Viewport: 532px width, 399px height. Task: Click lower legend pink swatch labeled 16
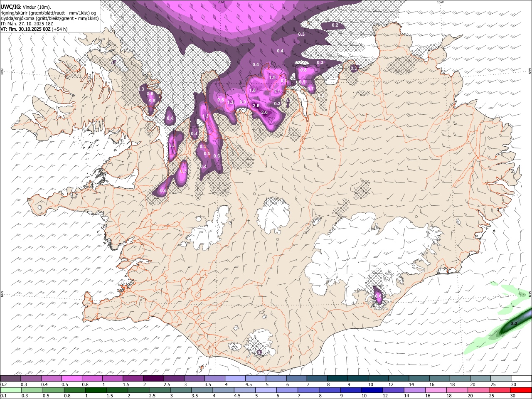coord(436,390)
